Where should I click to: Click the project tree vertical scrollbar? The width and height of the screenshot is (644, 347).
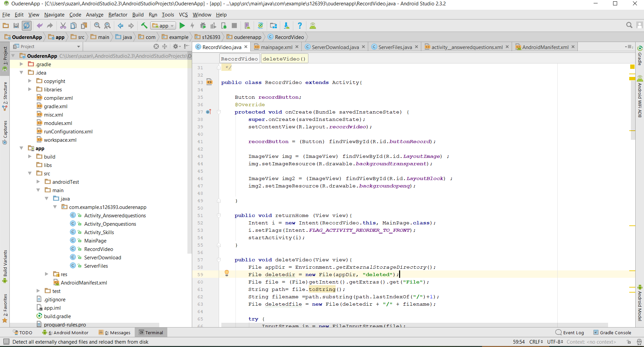click(x=189, y=151)
